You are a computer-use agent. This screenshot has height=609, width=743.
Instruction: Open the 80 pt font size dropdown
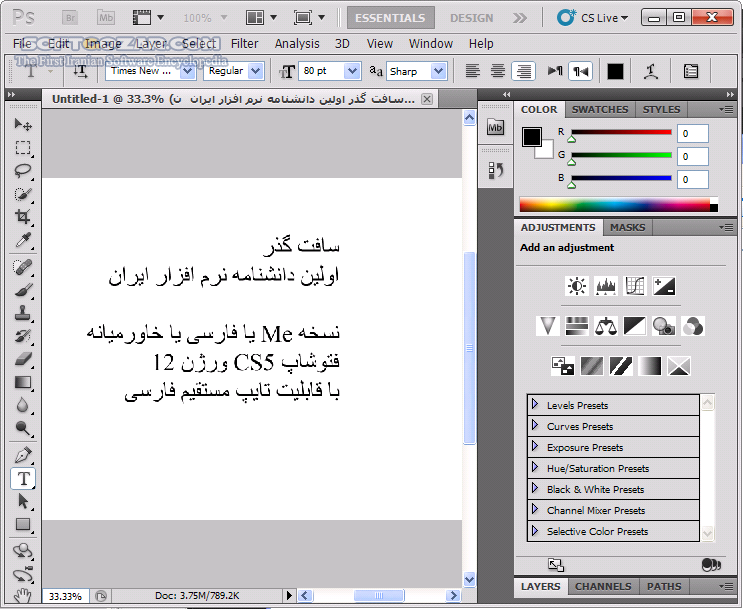point(352,72)
